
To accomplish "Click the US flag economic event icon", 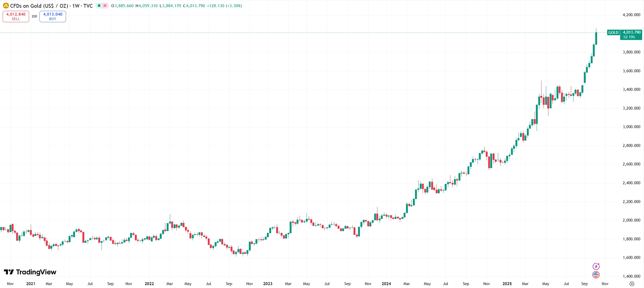I will (x=596, y=275).
